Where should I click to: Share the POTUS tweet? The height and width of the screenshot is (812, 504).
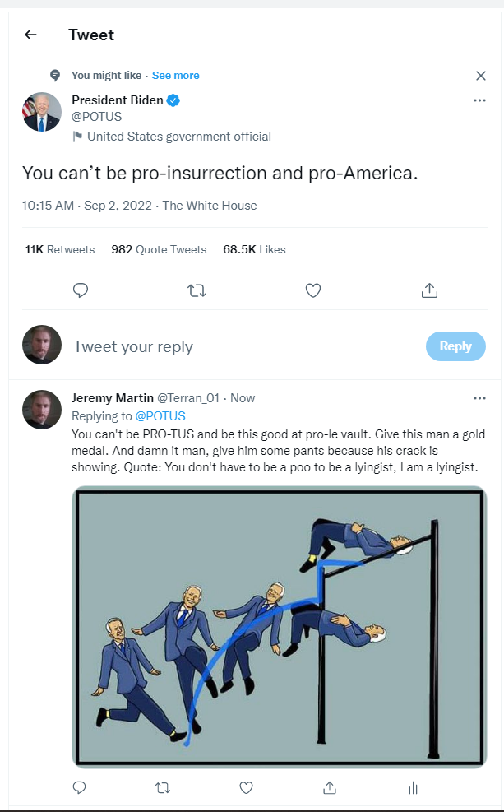pyautogui.click(x=428, y=290)
